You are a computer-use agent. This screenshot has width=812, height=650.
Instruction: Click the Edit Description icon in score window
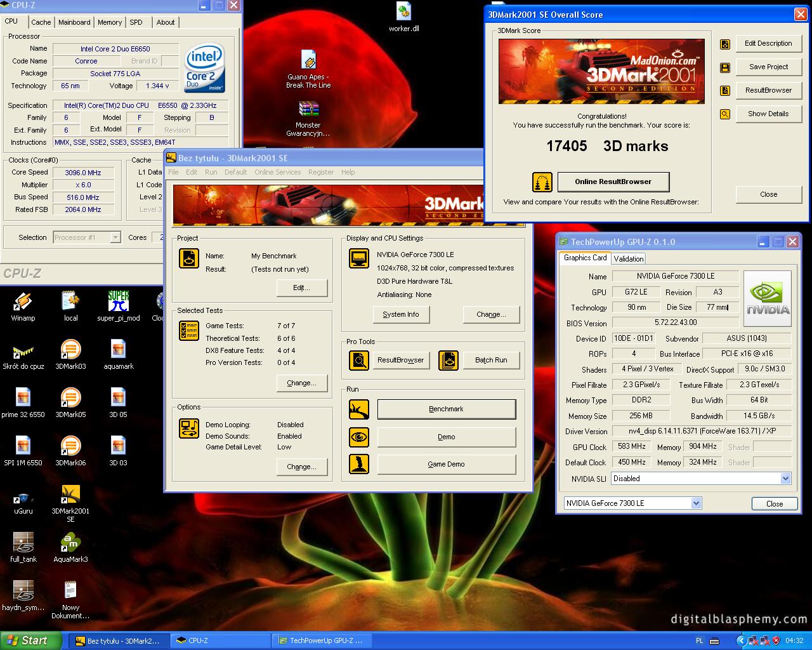click(725, 44)
